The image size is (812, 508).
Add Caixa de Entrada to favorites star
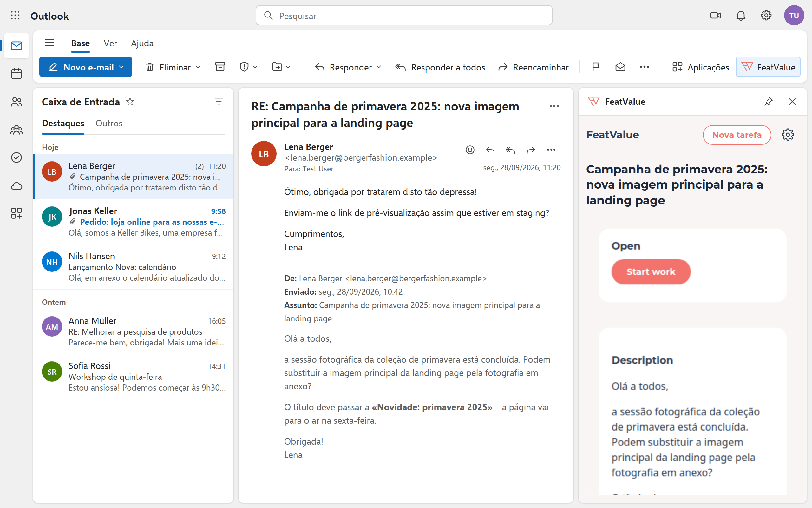point(130,102)
